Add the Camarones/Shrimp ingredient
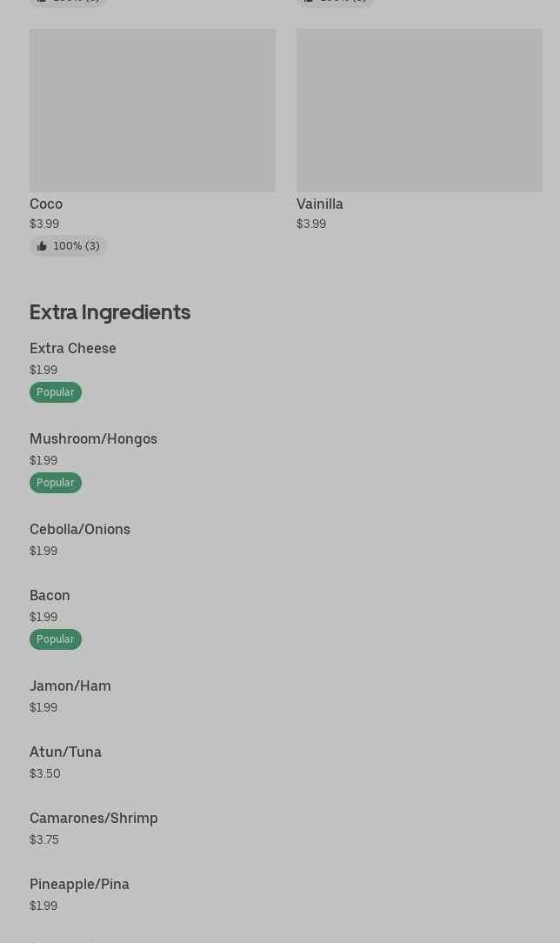Viewport: 560px width, 943px height. 94,818
